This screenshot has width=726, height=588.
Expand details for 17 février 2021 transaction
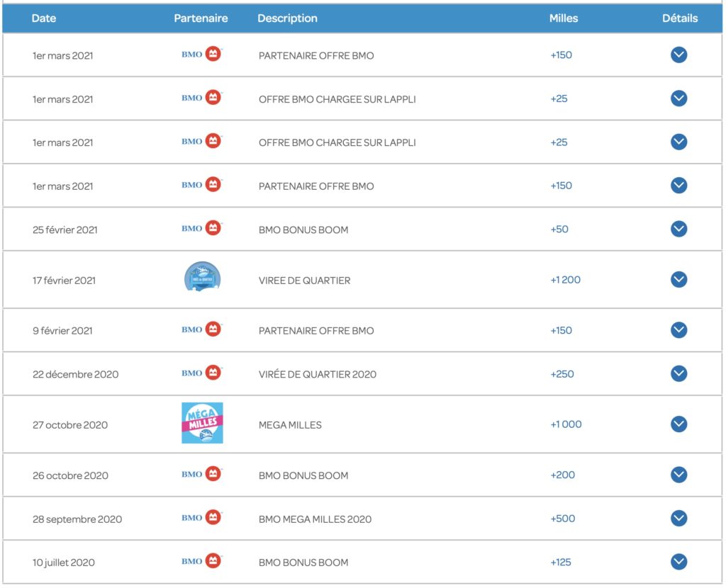coord(678,280)
